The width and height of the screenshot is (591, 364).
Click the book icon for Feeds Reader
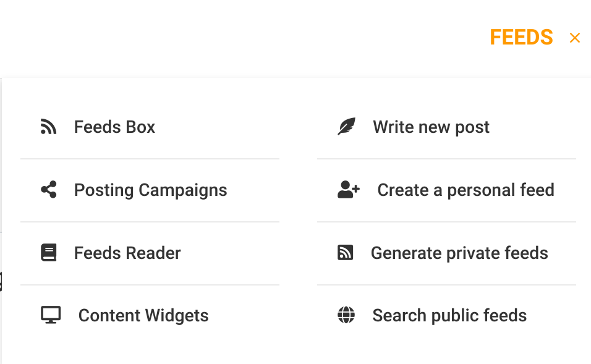pos(49,253)
